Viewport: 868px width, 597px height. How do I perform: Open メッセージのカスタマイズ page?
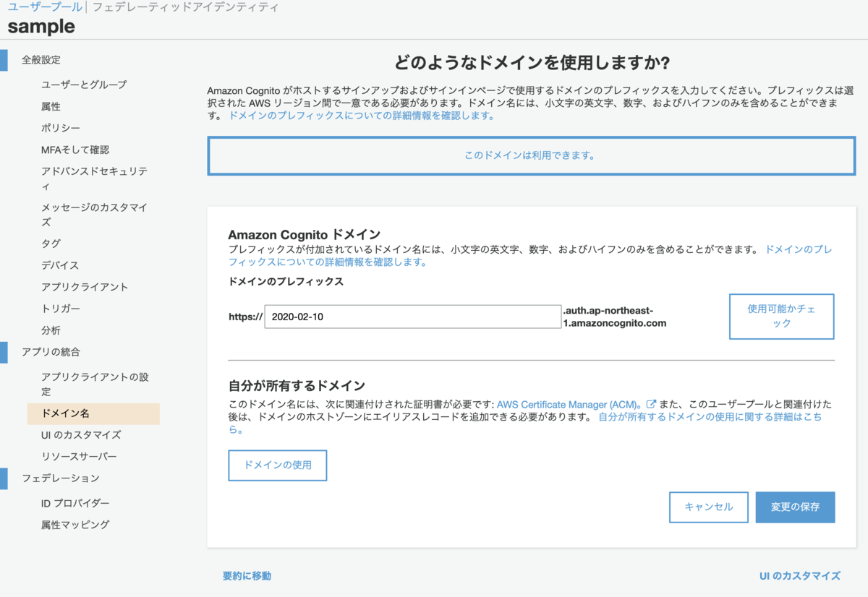coord(95,215)
